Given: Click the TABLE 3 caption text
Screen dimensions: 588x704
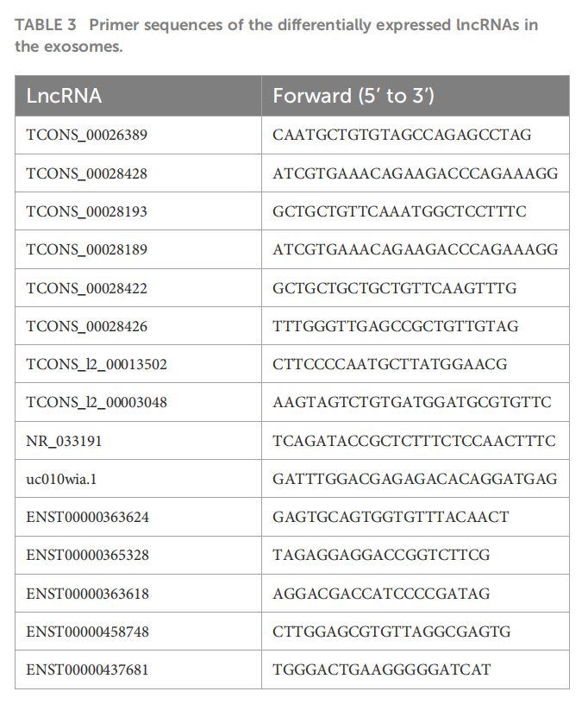Looking at the screenshot, I should point(276,35).
